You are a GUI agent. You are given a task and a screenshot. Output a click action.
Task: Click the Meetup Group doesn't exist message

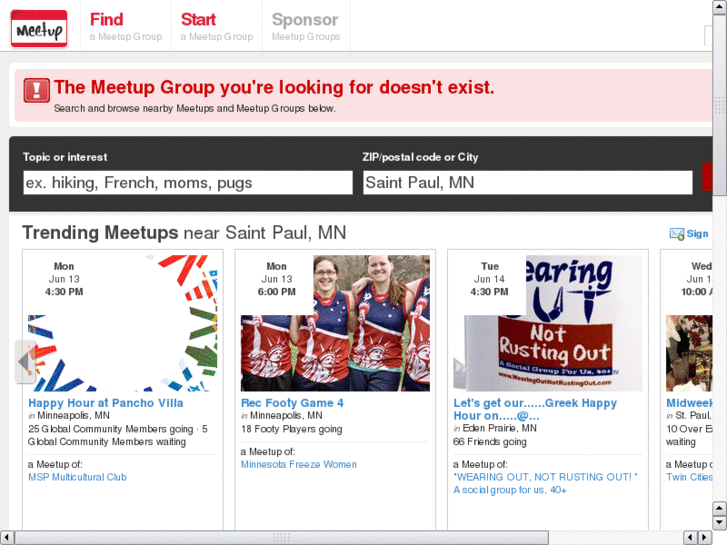(274, 87)
